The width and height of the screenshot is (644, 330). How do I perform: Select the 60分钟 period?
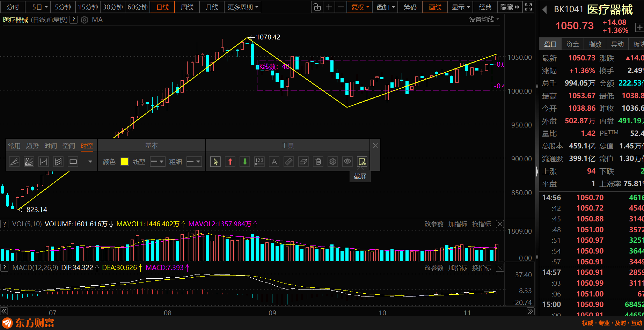tap(138, 7)
